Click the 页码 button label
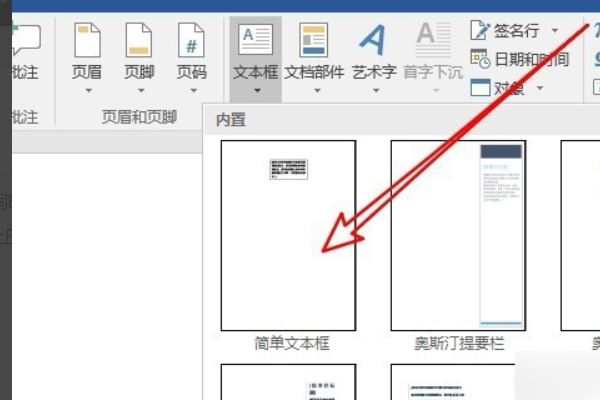Viewport: 600px width, 400px height. coord(191,72)
